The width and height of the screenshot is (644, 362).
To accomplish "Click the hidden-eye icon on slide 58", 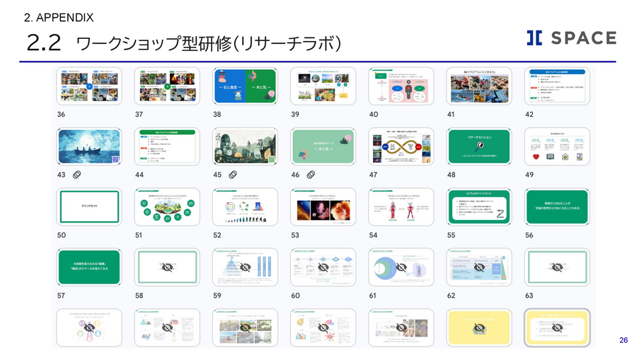I will (x=168, y=268).
